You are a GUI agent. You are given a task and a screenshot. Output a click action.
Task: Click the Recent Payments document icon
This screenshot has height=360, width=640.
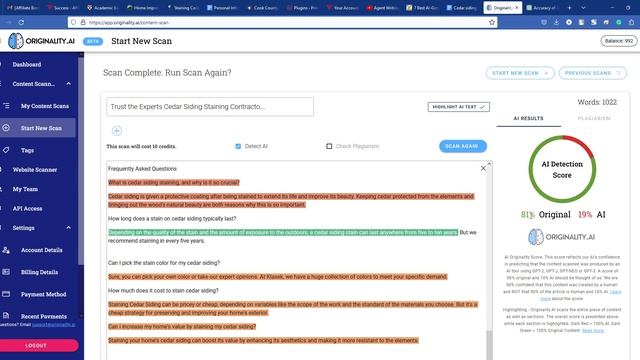point(6,316)
